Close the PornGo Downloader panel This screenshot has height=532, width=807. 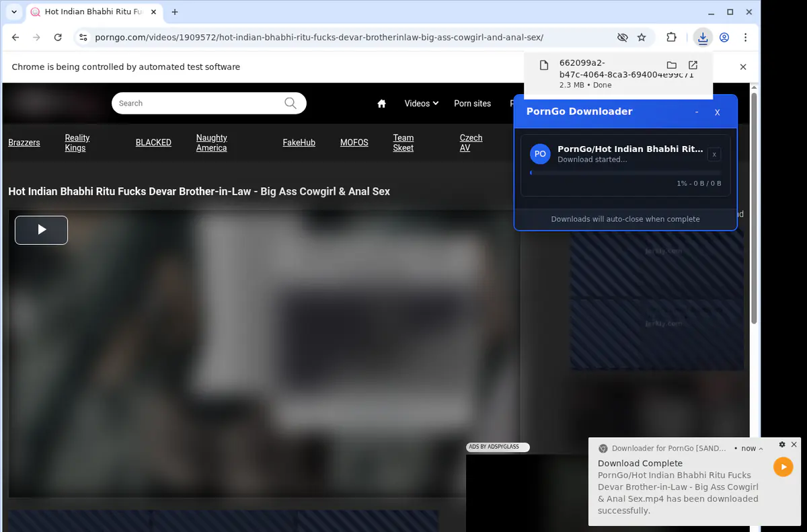pyautogui.click(x=717, y=112)
